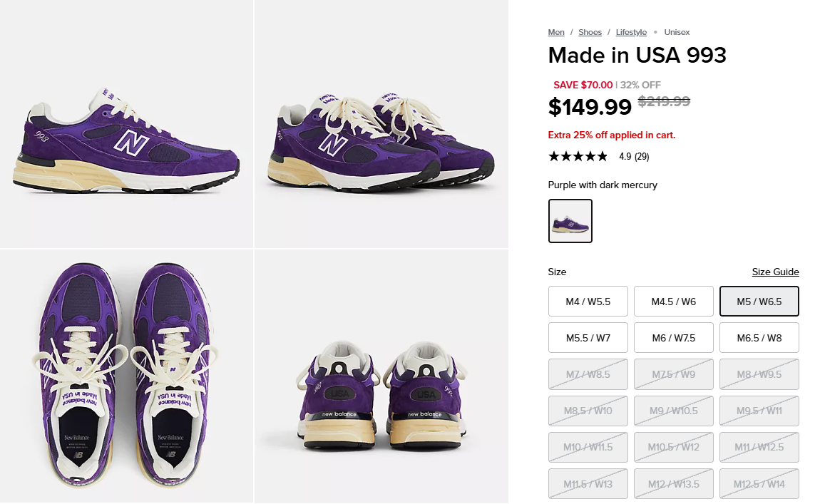The width and height of the screenshot is (820, 504).
Task: Choose size M6 / W7.5
Action: (x=674, y=338)
